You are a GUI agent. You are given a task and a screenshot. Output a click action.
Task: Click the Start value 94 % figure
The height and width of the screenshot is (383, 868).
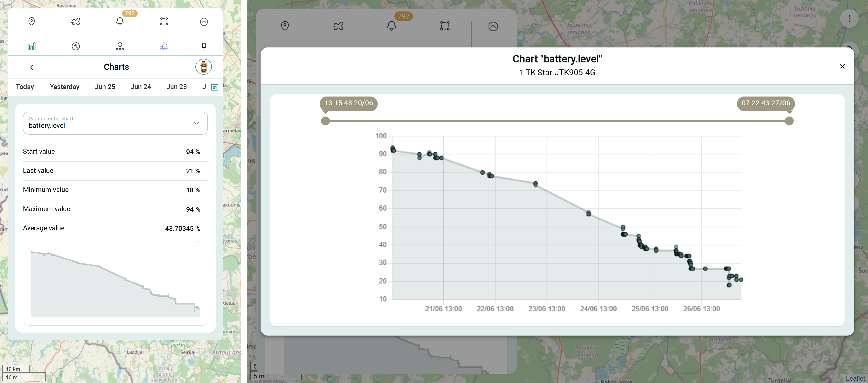[x=193, y=152]
